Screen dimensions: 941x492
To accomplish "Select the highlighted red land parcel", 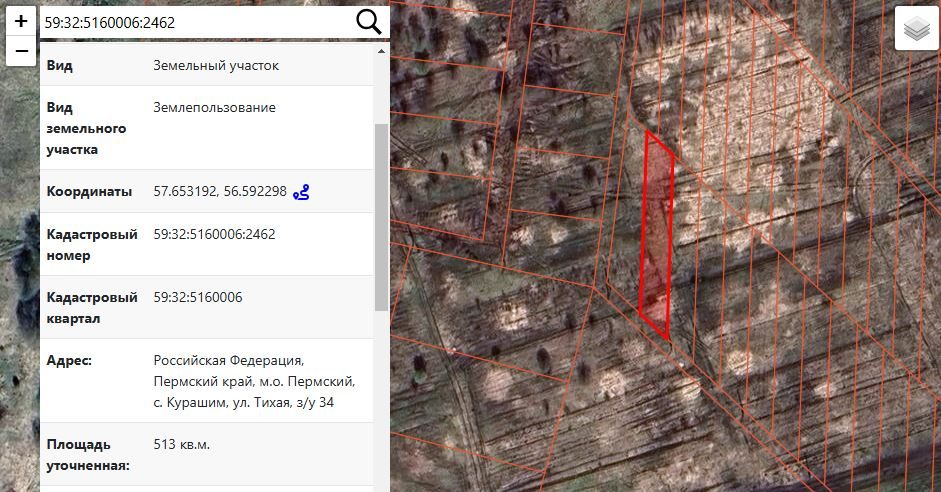I will coord(657,235).
